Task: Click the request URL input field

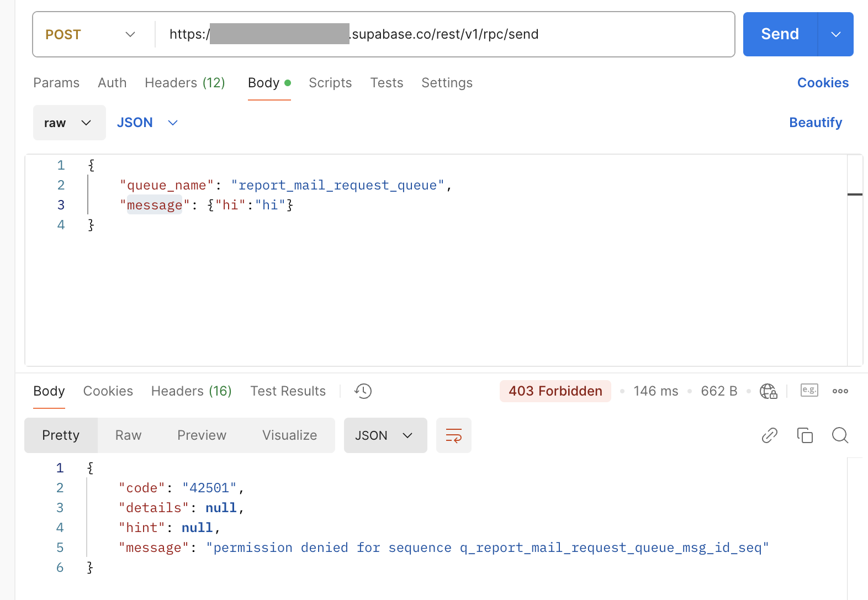Action: (607, 34)
